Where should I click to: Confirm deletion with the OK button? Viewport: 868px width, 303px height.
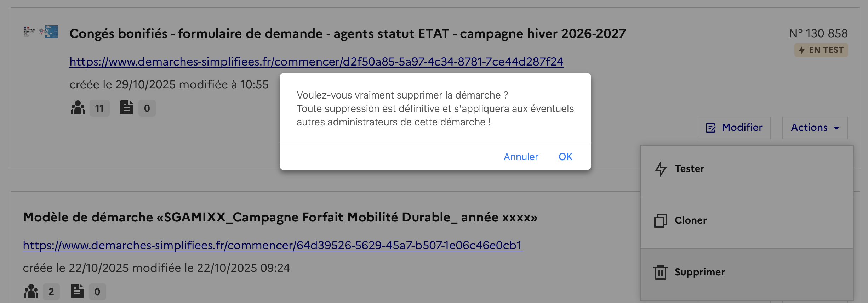tap(565, 157)
